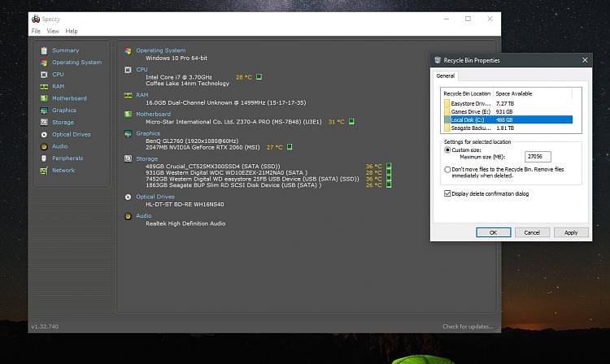Click the Maximum size (MB) input field
This screenshot has height=364, width=610.
(538, 157)
